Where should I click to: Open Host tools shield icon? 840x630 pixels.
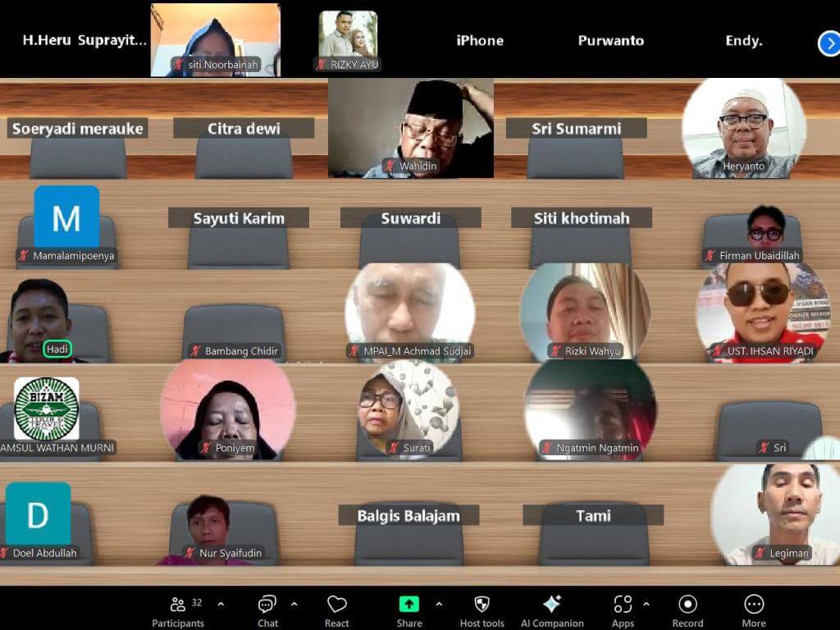[482, 605]
